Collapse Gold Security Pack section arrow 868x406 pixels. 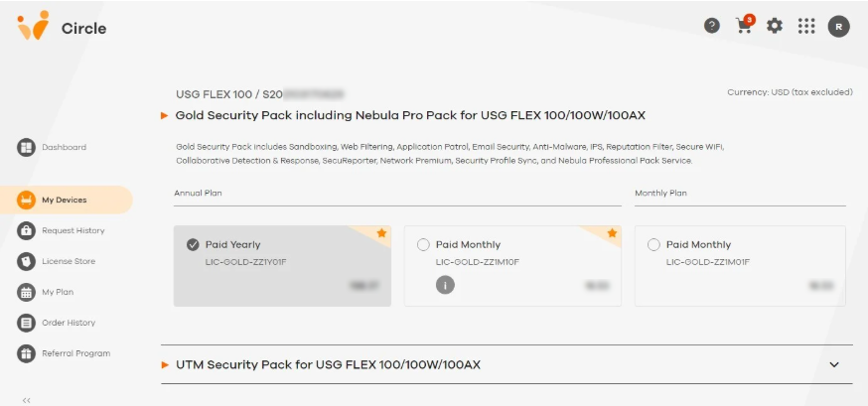tap(165, 115)
